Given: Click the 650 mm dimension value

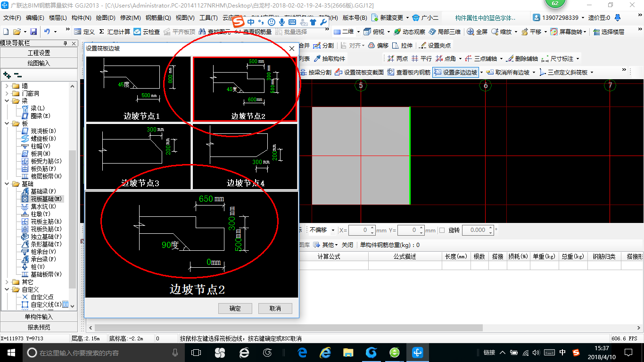Looking at the screenshot, I should coord(206,199).
